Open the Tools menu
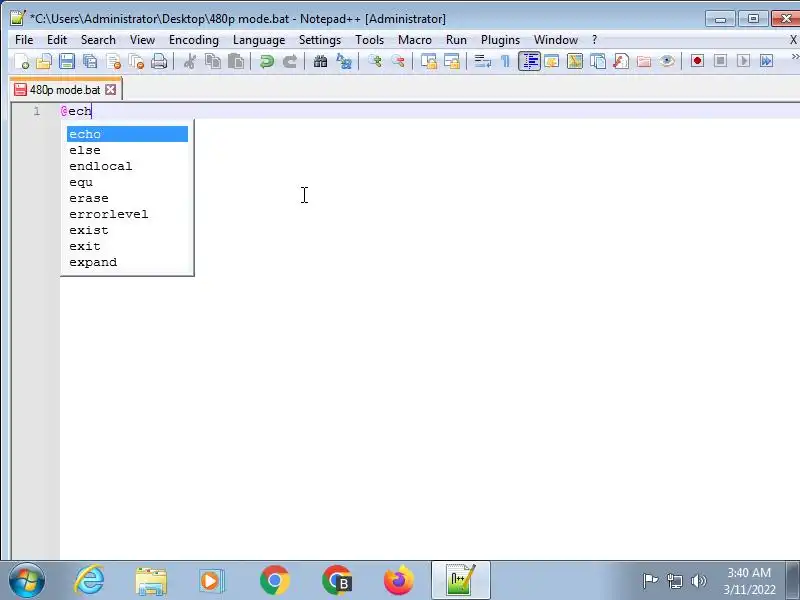Viewport: 800px width, 600px height. pyautogui.click(x=369, y=40)
